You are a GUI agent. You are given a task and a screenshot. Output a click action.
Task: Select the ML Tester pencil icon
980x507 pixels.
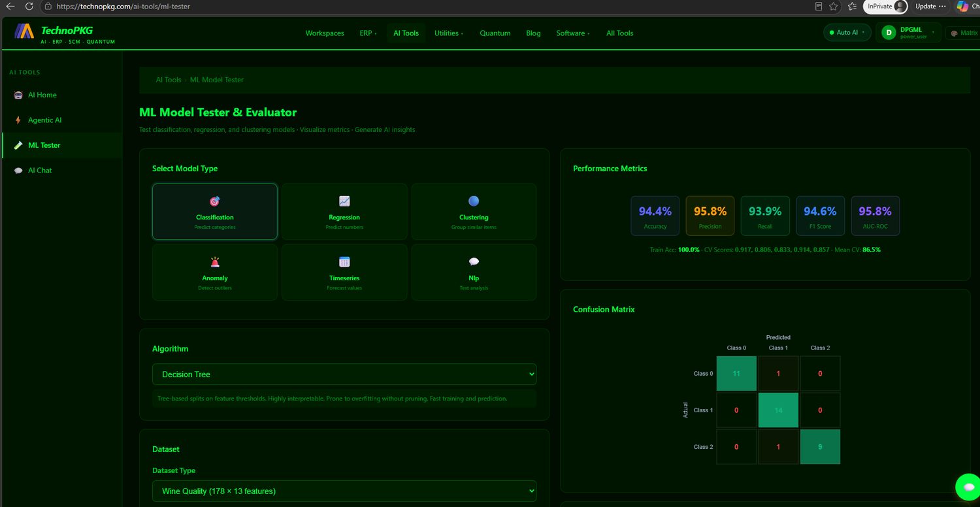point(18,145)
